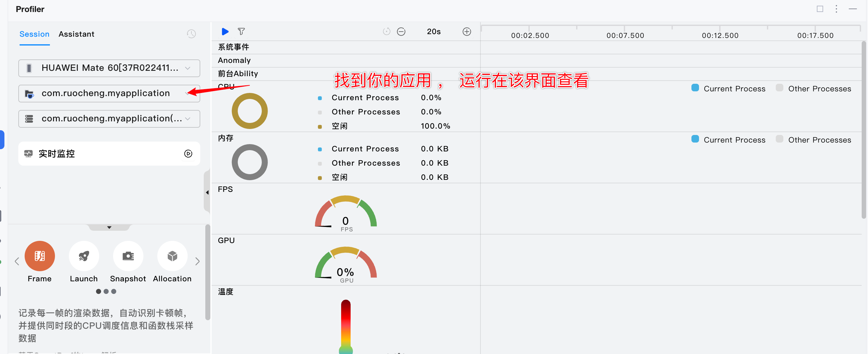Zoom in timeline with plus icon
Screen dimensions: 868x354
[x=467, y=32]
